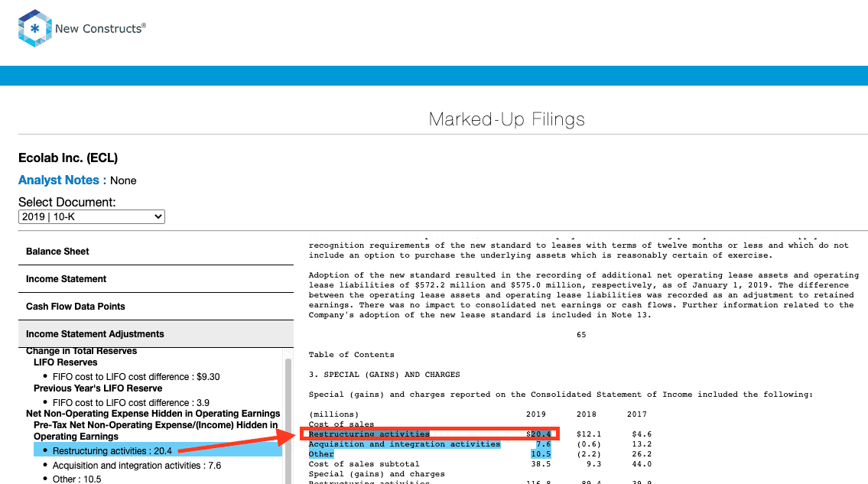Click the $12.1 value for 2018 restructuring
Screen dimensions: 868x484
coord(589,434)
